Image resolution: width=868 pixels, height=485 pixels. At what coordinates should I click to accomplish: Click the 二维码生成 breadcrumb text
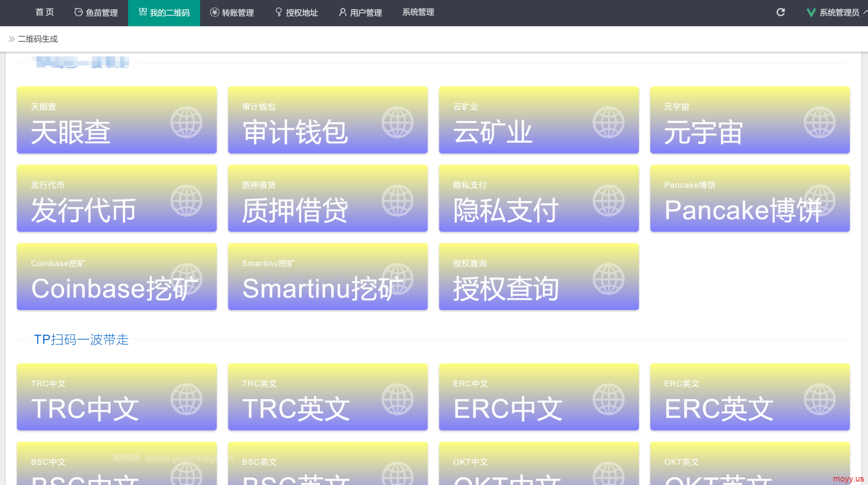[38, 39]
